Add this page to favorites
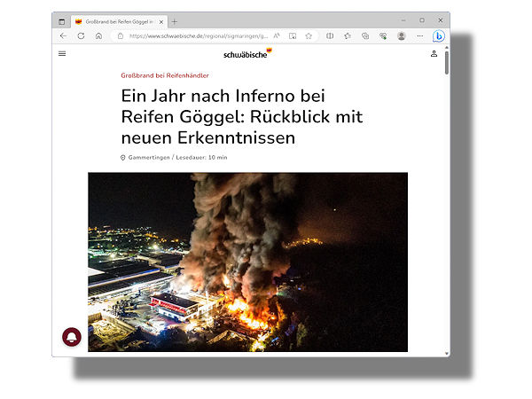 [x=309, y=36]
